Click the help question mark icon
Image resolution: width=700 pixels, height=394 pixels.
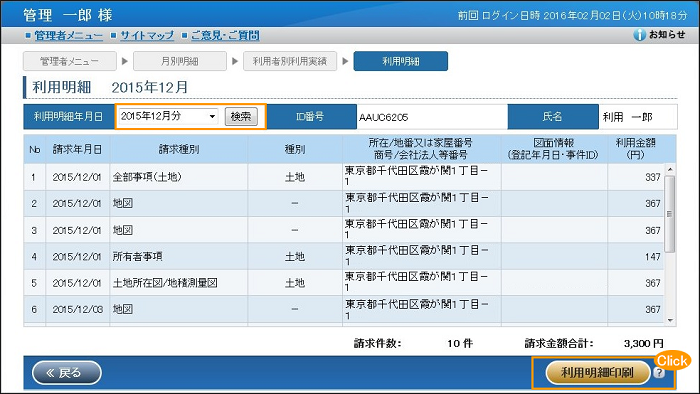tap(659, 373)
